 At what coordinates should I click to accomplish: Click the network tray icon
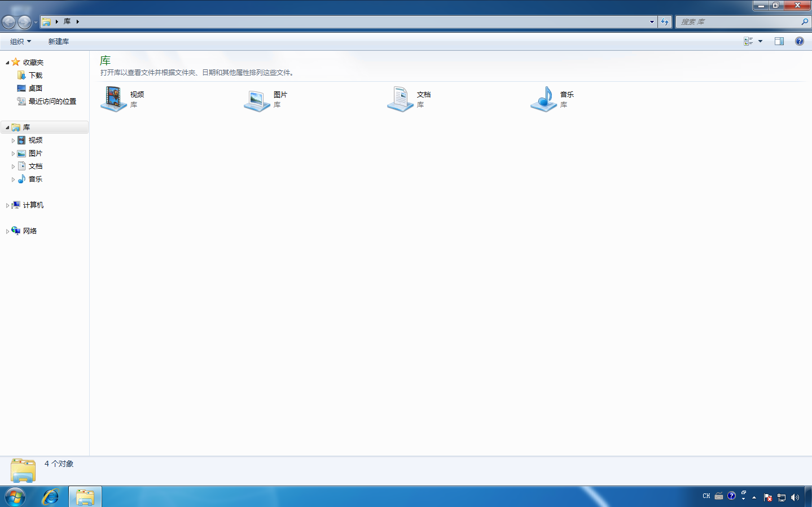click(782, 497)
